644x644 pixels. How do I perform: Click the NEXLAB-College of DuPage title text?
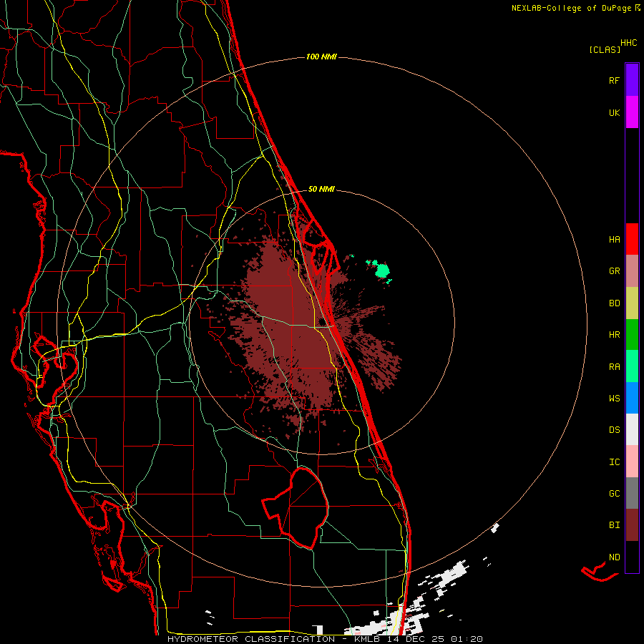572,8
